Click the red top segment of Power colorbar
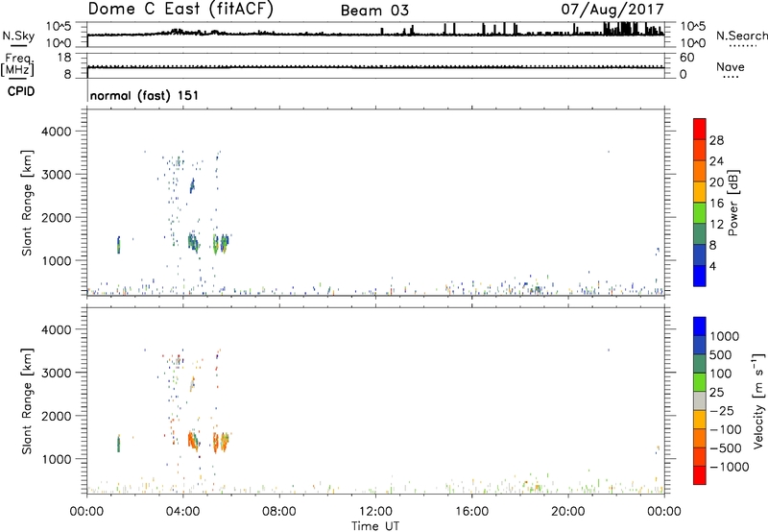 (700, 130)
